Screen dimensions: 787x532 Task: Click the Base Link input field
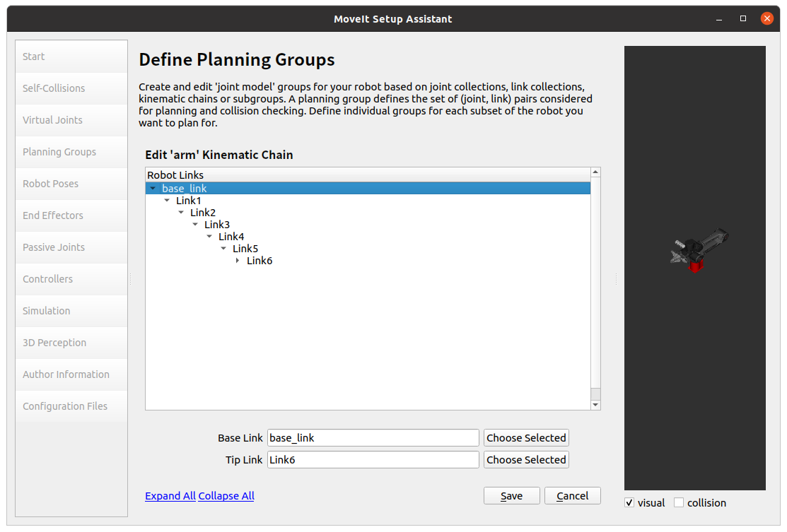[373, 438]
